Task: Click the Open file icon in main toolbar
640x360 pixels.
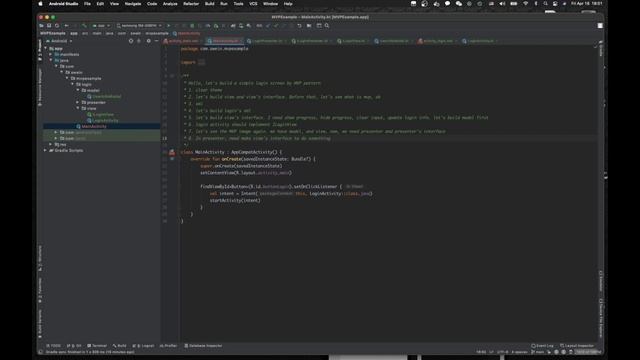Action: click(41, 26)
